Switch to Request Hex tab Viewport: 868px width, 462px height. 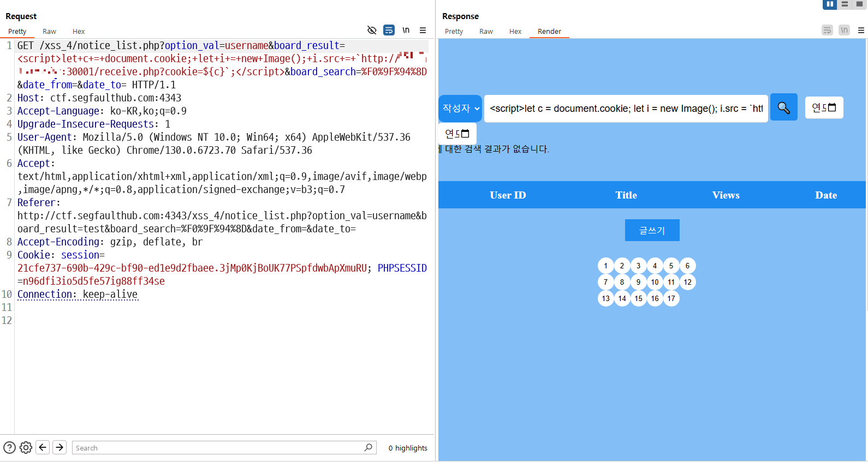tap(79, 31)
